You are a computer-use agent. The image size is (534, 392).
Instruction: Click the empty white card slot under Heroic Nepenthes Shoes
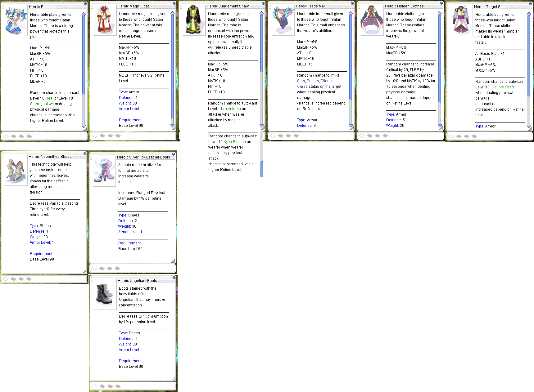tap(6, 279)
